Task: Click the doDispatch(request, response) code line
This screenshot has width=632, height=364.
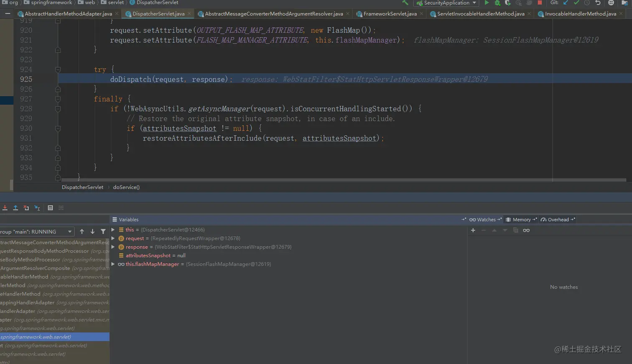Action: tap(171, 79)
